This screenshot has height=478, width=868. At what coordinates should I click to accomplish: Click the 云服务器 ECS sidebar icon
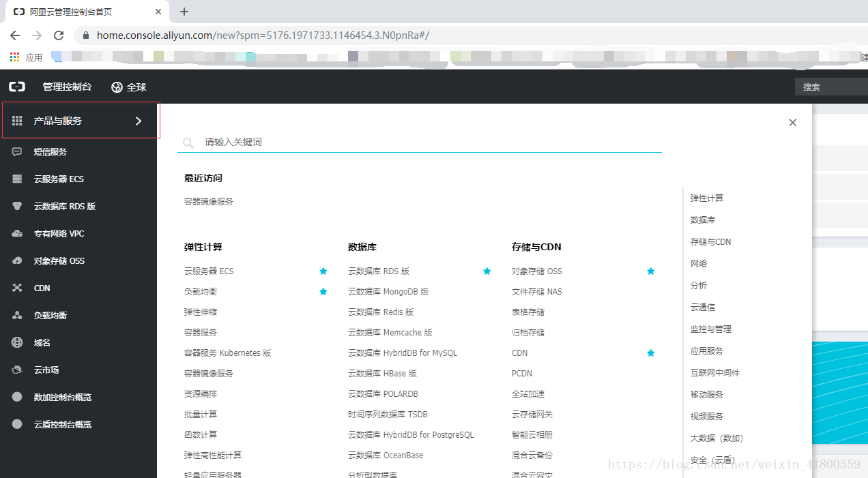[x=17, y=179]
